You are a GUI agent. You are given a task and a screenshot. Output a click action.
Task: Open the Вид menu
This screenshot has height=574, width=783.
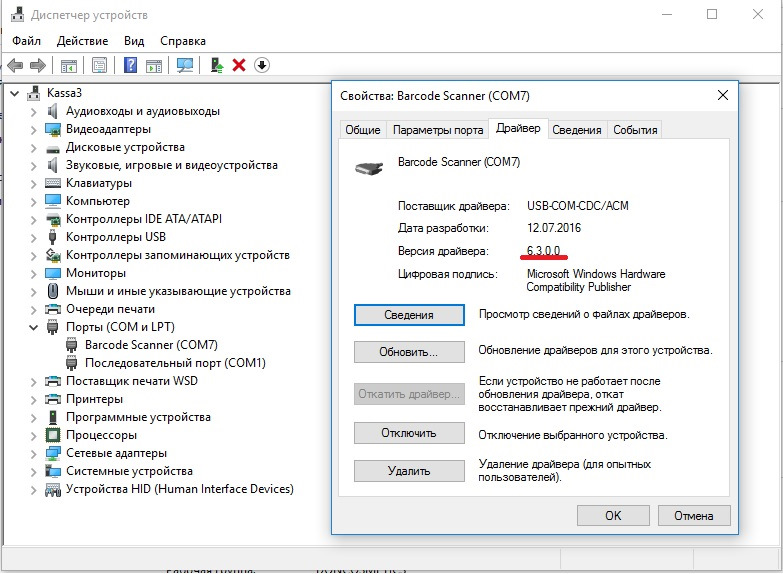click(x=134, y=41)
